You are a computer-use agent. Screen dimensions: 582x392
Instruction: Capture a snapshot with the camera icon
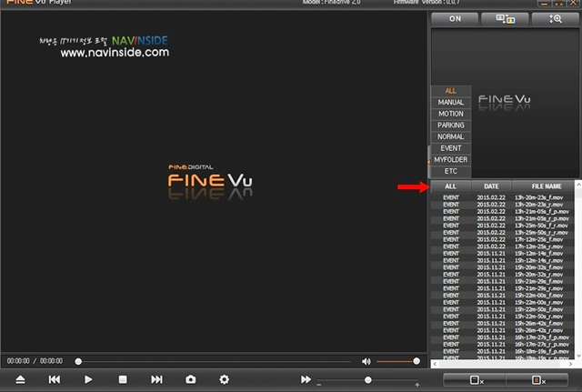click(191, 379)
